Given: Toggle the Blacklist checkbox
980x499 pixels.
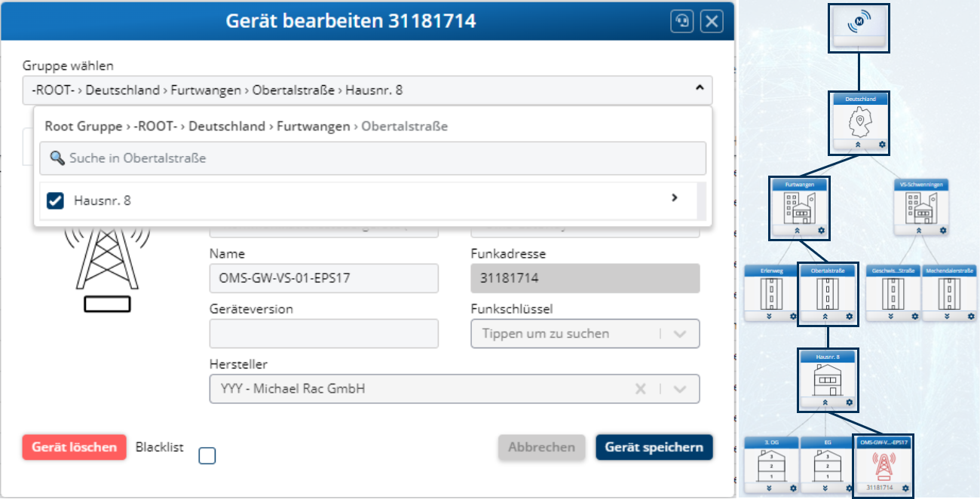Looking at the screenshot, I should (x=207, y=455).
